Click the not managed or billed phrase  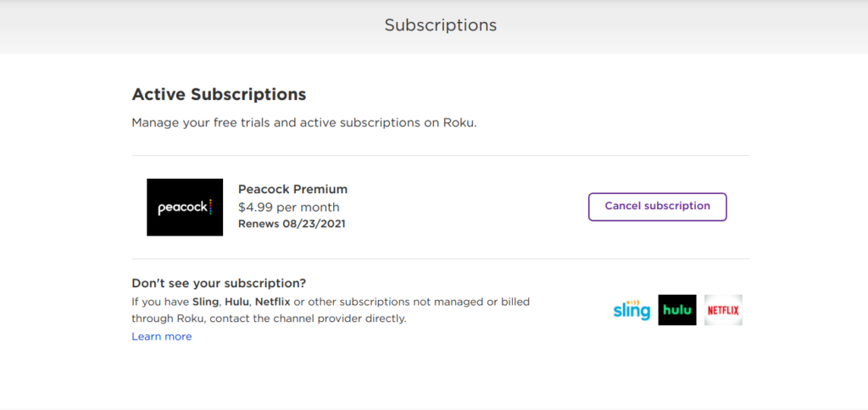pyautogui.click(x=467, y=302)
